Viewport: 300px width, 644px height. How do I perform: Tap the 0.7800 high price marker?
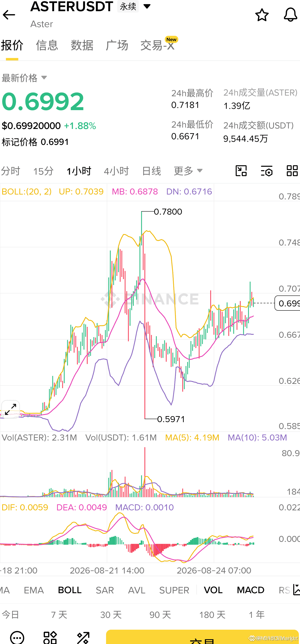(x=168, y=212)
